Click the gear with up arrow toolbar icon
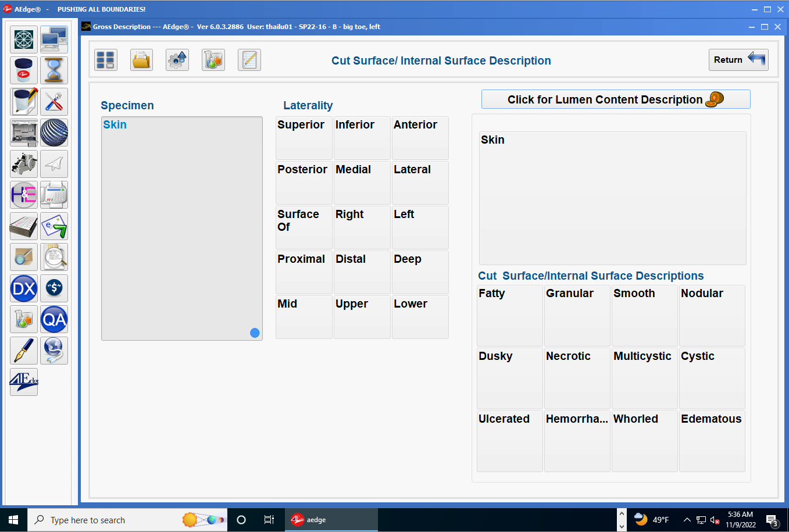Viewport: 789px width, 532px height. tap(177, 60)
